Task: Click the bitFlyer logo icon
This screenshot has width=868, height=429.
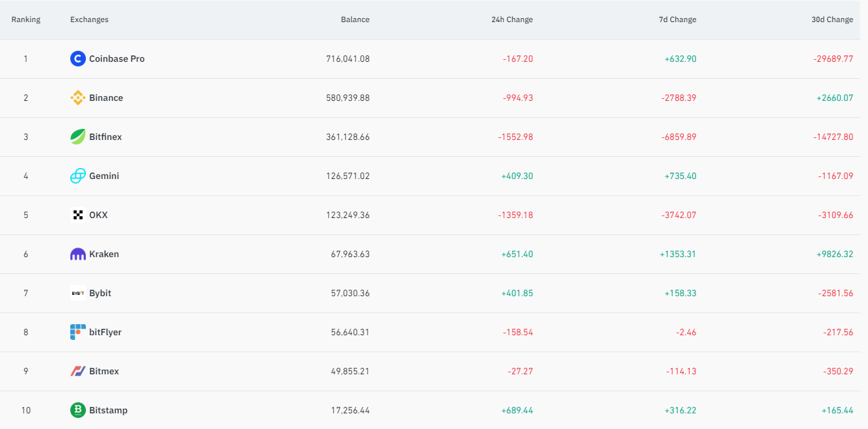Action: tap(78, 332)
